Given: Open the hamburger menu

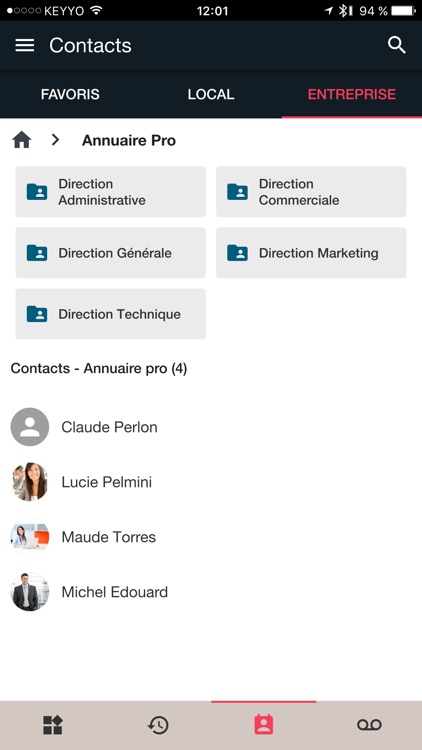Looking at the screenshot, I should pos(24,45).
